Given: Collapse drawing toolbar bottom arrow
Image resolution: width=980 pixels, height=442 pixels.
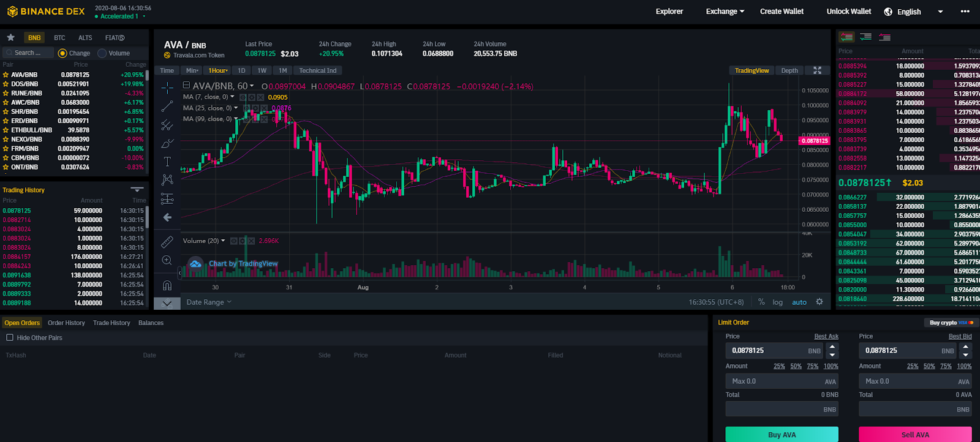Looking at the screenshot, I should (167, 303).
